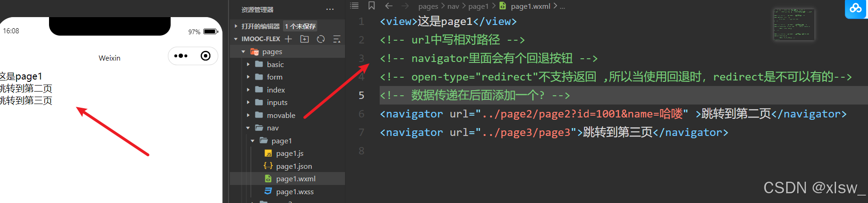
Task: Expand the inputs folder
Action: pyautogui.click(x=248, y=102)
